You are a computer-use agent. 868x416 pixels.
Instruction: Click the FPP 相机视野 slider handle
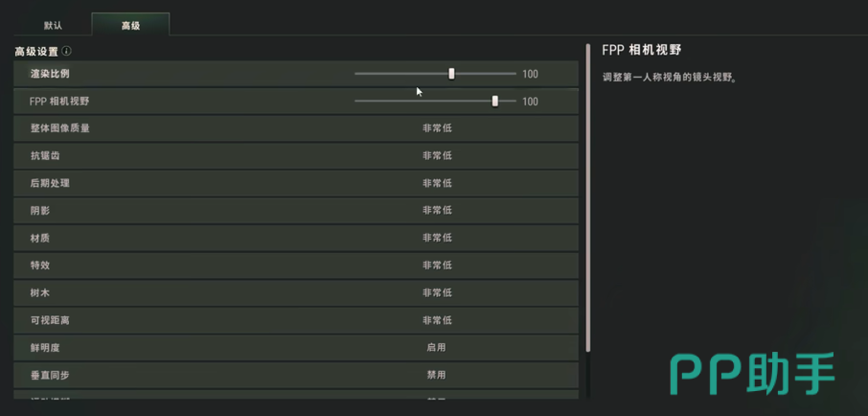[x=495, y=101]
